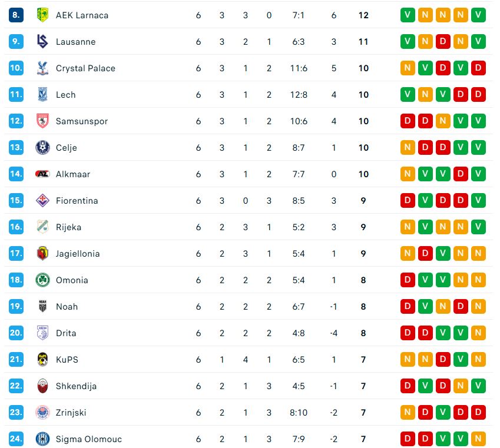Click the Zrinjski team name
This screenshot has height=448, width=500.
click(71, 413)
